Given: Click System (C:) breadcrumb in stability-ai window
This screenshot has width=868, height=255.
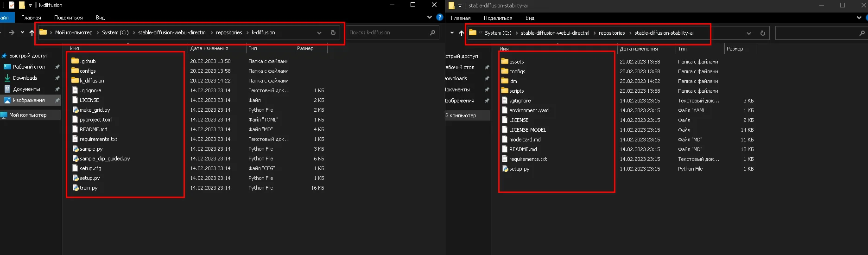Looking at the screenshot, I should 498,33.
